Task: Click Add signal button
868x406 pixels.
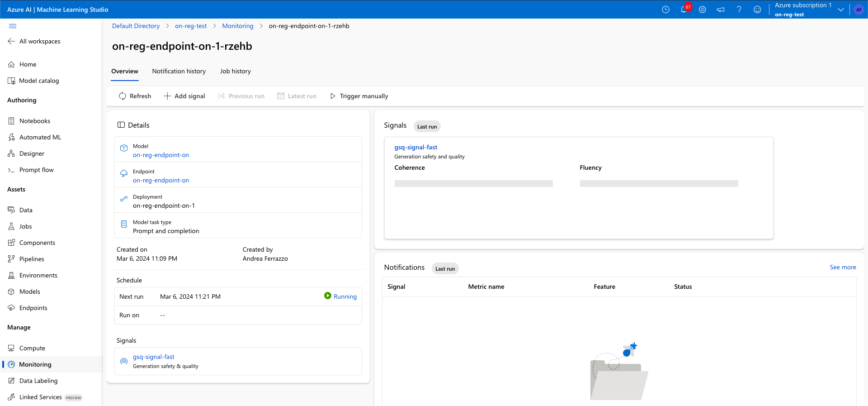Action: pyautogui.click(x=184, y=96)
